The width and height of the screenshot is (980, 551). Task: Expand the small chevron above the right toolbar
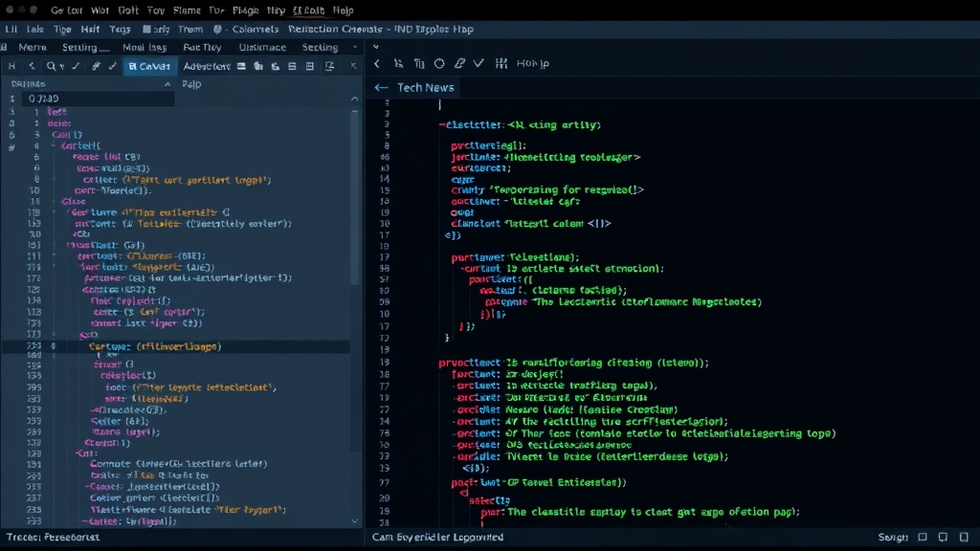pyautogui.click(x=375, y=47)
